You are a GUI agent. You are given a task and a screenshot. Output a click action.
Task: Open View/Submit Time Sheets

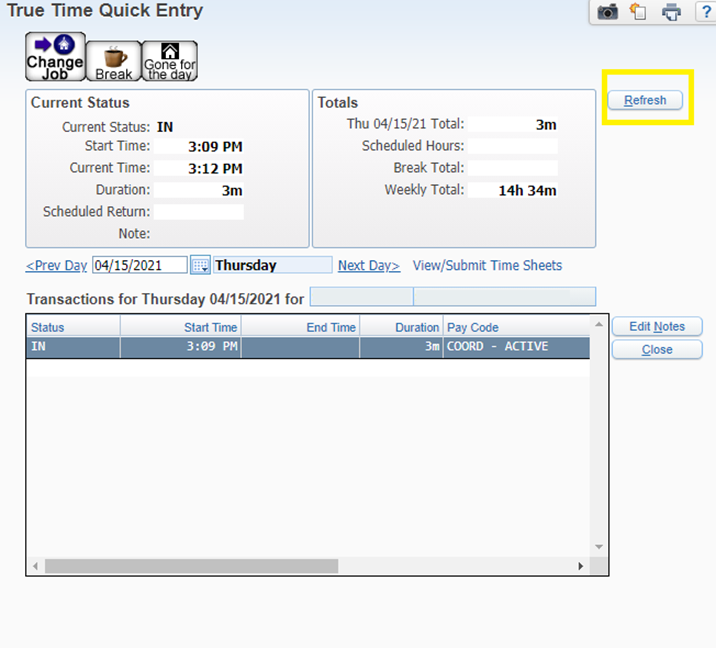tap(487, 266)
